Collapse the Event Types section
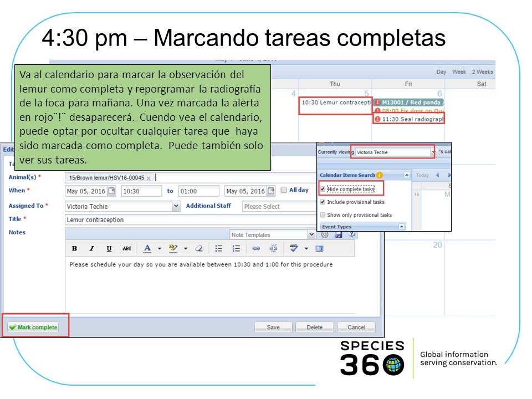Screen dimensions: 532x399 (401, 226)
